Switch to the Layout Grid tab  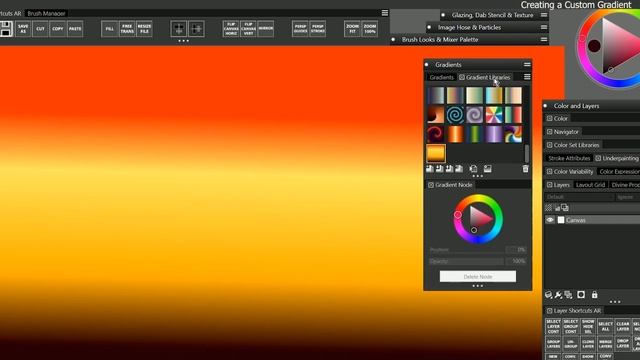(x=590, y=185)
